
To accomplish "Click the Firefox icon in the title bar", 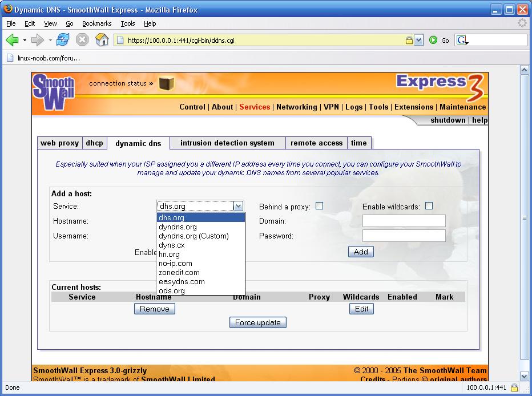I will pos(7,9).
